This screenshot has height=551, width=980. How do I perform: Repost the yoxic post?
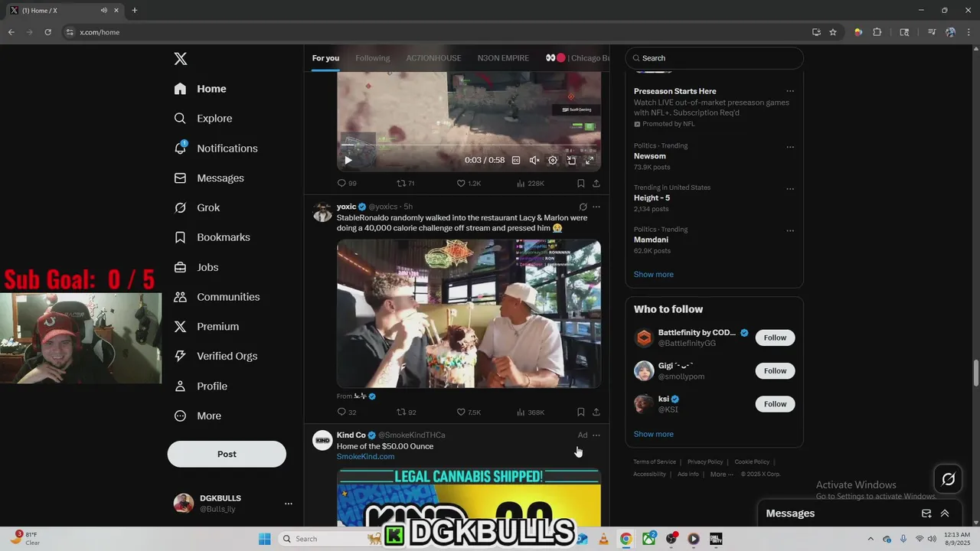[406, 412]
